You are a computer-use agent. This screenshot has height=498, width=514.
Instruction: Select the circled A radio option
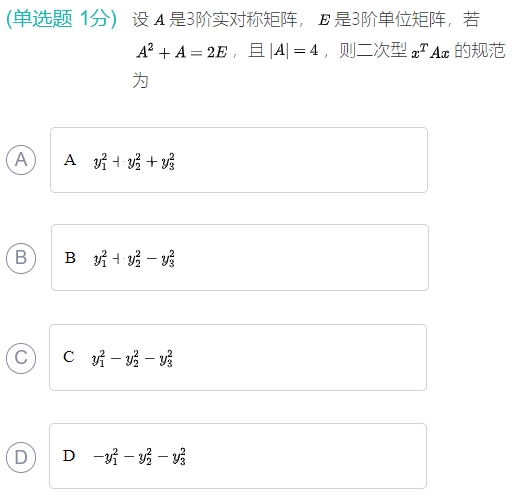[21, 160]
